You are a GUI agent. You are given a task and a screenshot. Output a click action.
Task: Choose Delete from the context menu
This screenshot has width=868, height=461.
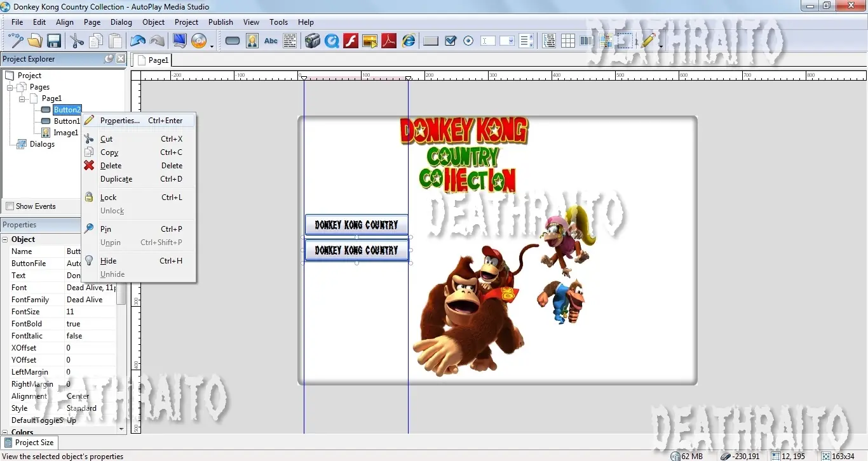coord(139,166)
